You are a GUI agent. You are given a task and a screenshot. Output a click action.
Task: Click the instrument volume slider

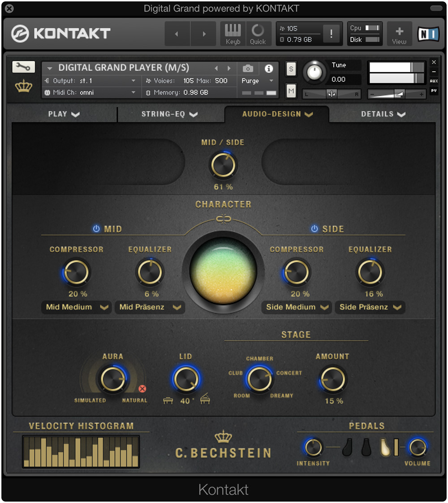(396, 94)
